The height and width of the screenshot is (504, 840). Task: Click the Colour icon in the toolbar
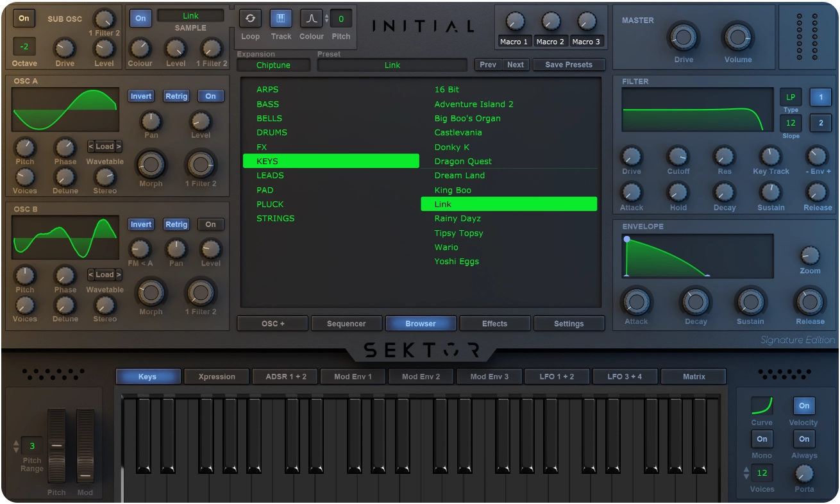pyautogui.click(x=312, y=18)
